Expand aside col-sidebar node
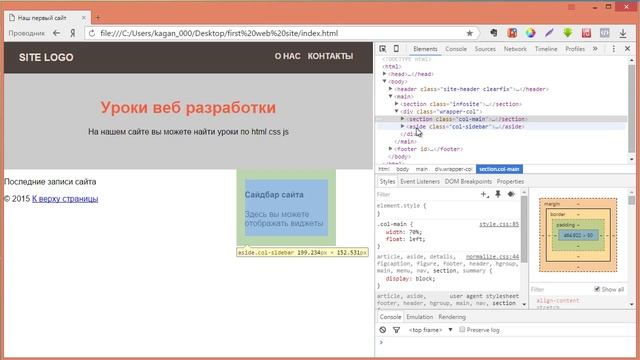640x360 pixels. tap(403, 126)
